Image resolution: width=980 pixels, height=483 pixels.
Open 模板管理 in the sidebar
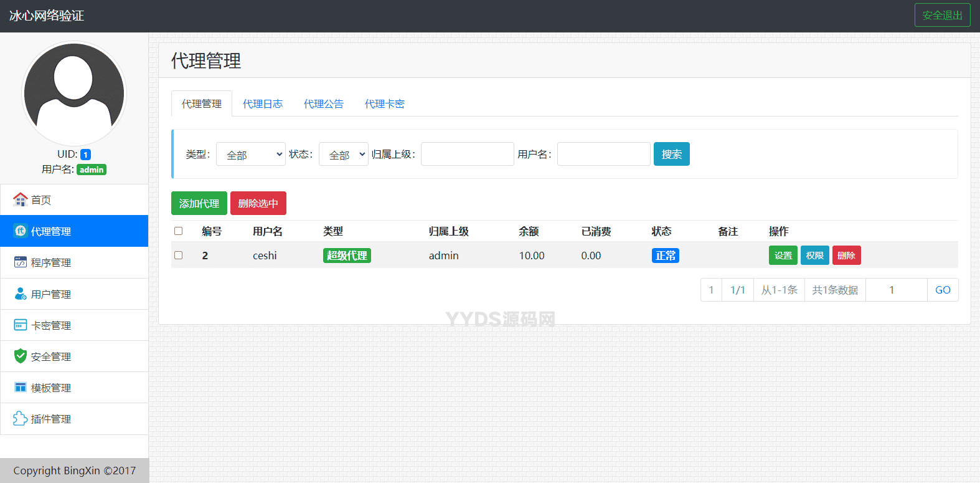tap(74, 387)
